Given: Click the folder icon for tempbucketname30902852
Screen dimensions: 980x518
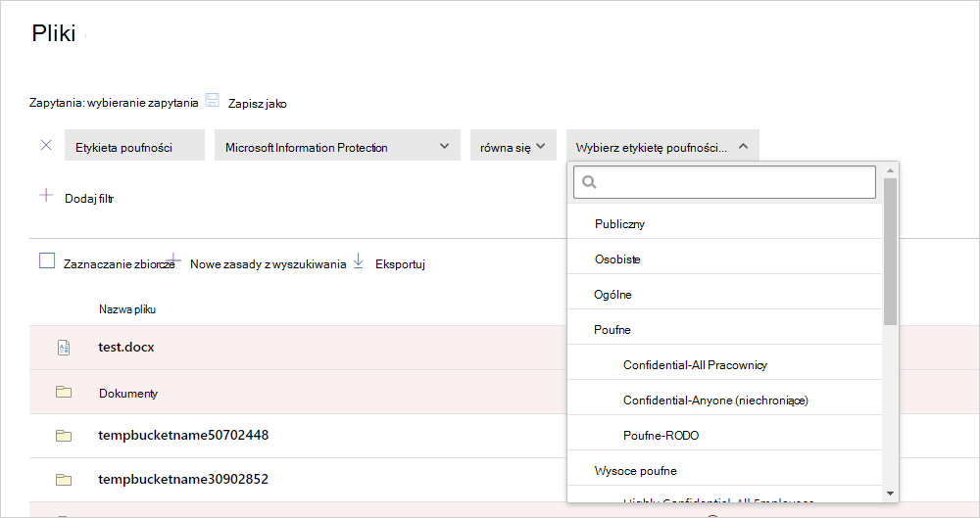Looking at the screenshot, I should pyautogui.click(x=64, y=480).
